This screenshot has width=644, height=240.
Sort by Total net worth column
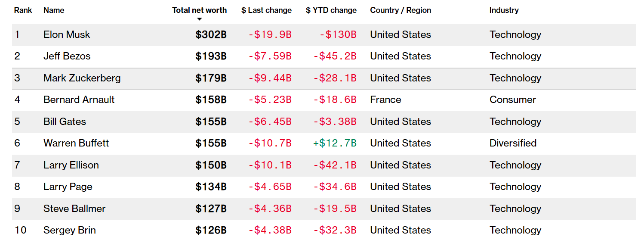[x=199, y=10]
